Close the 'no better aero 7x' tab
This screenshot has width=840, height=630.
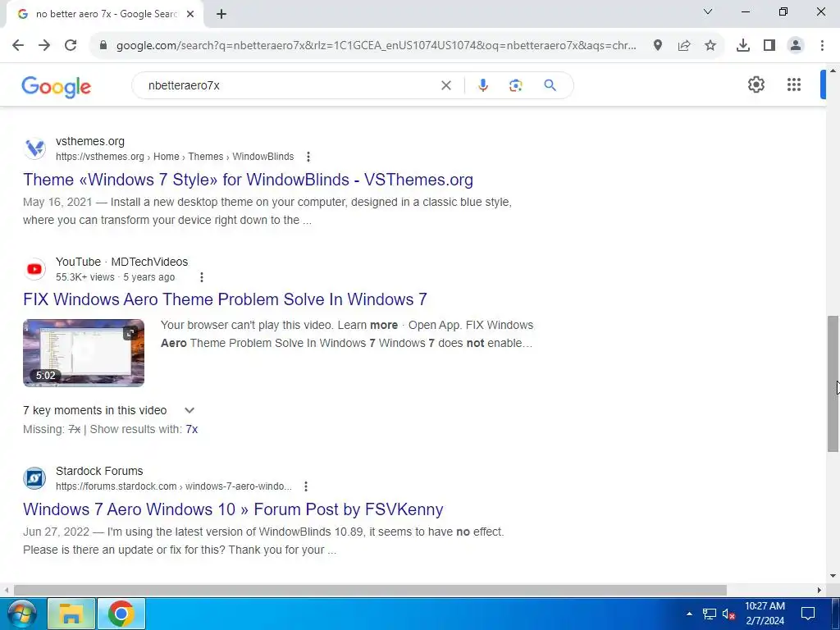(190, 14)
